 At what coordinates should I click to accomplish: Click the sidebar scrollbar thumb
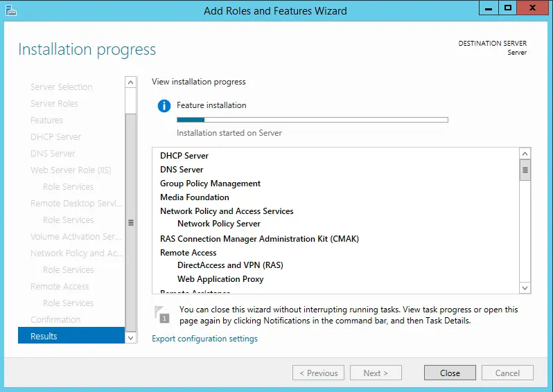(x=131, y=222)
